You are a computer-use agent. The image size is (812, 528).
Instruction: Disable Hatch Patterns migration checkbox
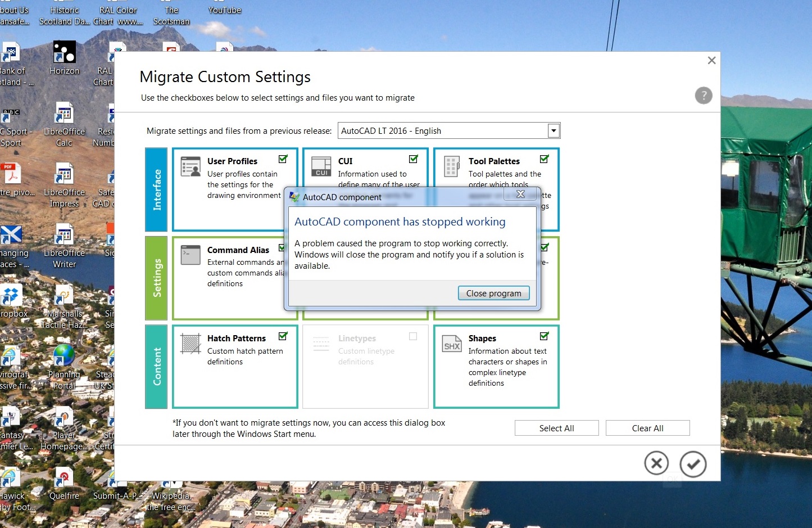[283, 336]
